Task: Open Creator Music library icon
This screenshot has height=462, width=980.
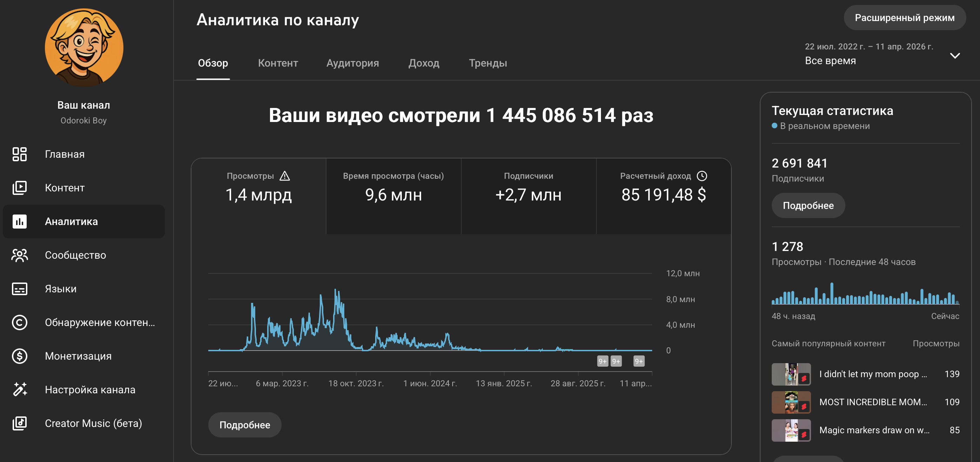Action: point(19,423)
